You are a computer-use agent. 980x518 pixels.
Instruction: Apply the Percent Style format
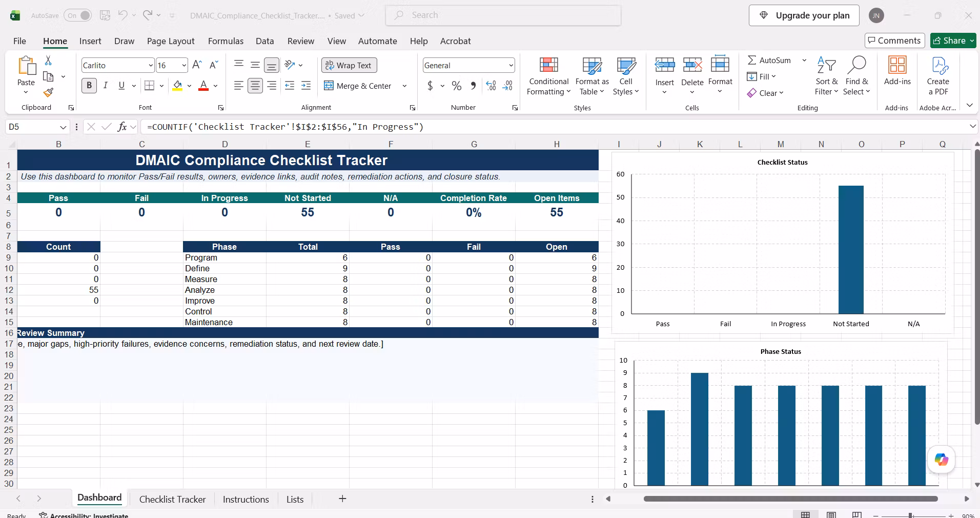point(457,86)
